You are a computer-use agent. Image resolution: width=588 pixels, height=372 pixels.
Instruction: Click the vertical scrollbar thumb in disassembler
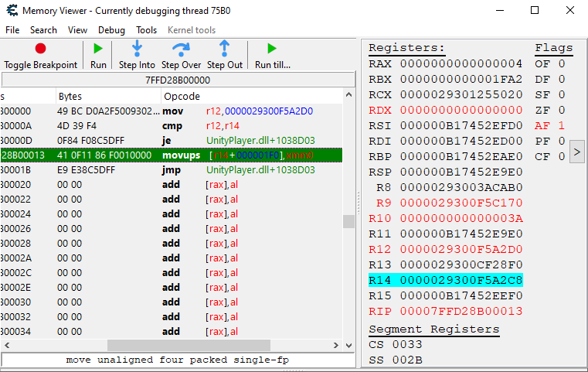pos(348,221)
